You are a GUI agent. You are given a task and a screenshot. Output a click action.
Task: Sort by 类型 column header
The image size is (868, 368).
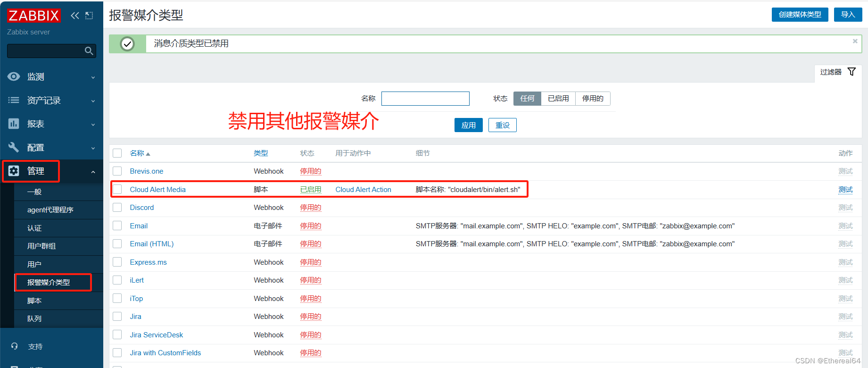(261, 153)
